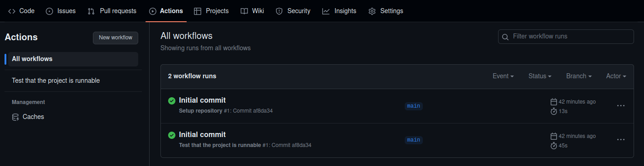Screen dimensions: 644x166
Task: Click '2 workflow runs' text
Action: pos(192,76)
